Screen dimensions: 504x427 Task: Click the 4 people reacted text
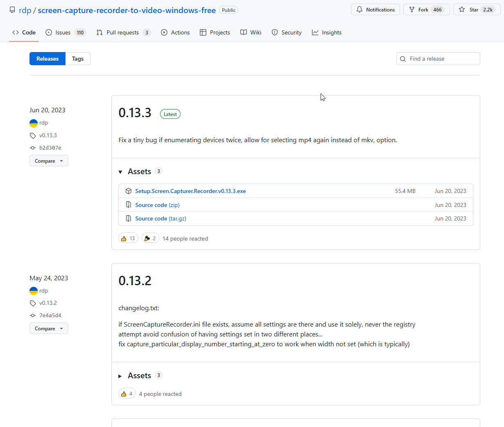pyautogui.click(x=160, y=394)
